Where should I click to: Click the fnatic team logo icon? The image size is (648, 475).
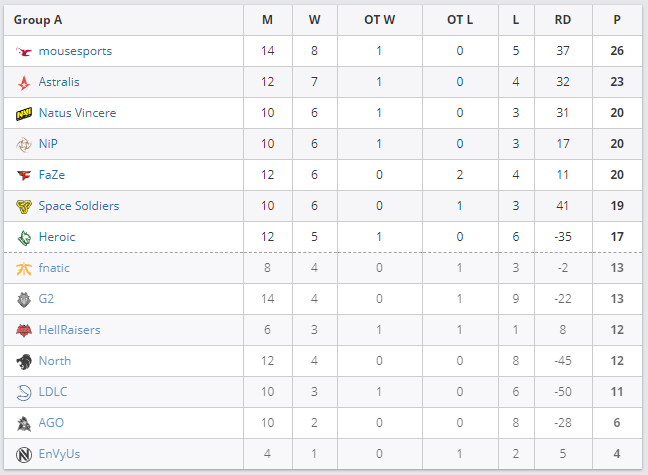click(24, 268)
